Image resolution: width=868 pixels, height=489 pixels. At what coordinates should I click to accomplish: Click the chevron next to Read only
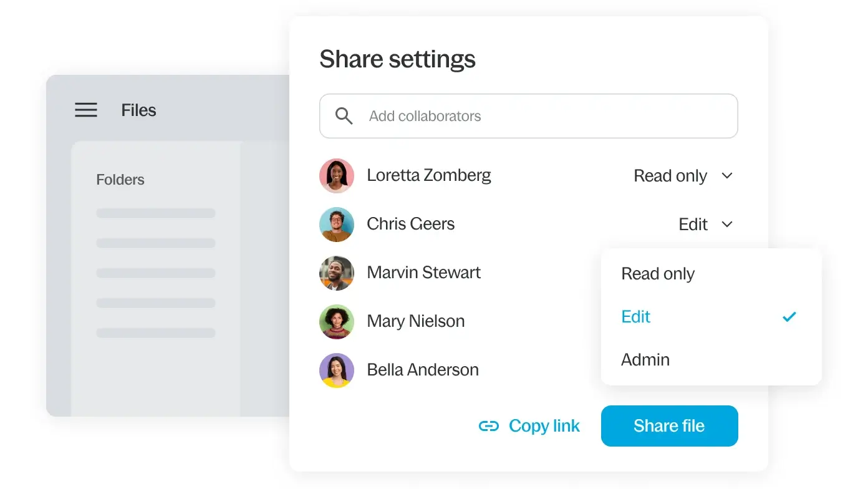click(726, 176)
